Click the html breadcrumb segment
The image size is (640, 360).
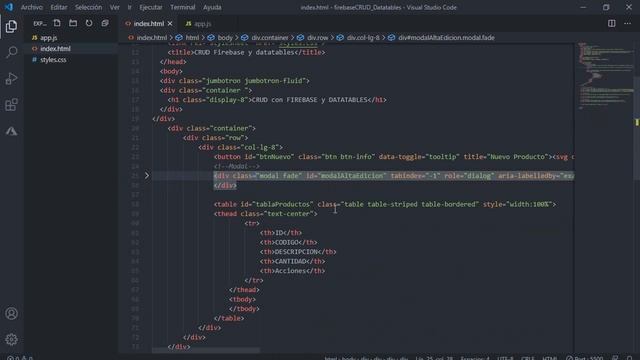click(192, 38)
